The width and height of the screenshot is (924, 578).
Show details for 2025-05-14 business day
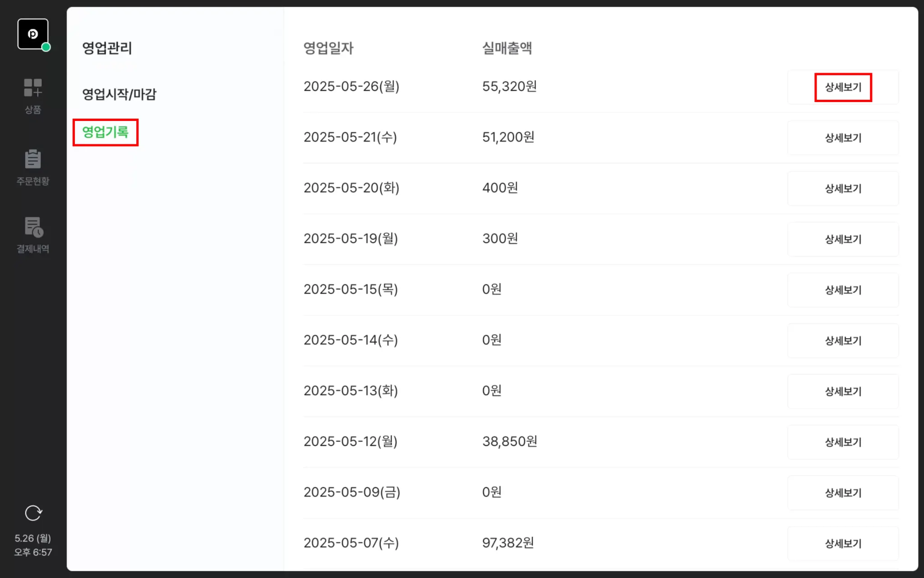click(843, 341)
